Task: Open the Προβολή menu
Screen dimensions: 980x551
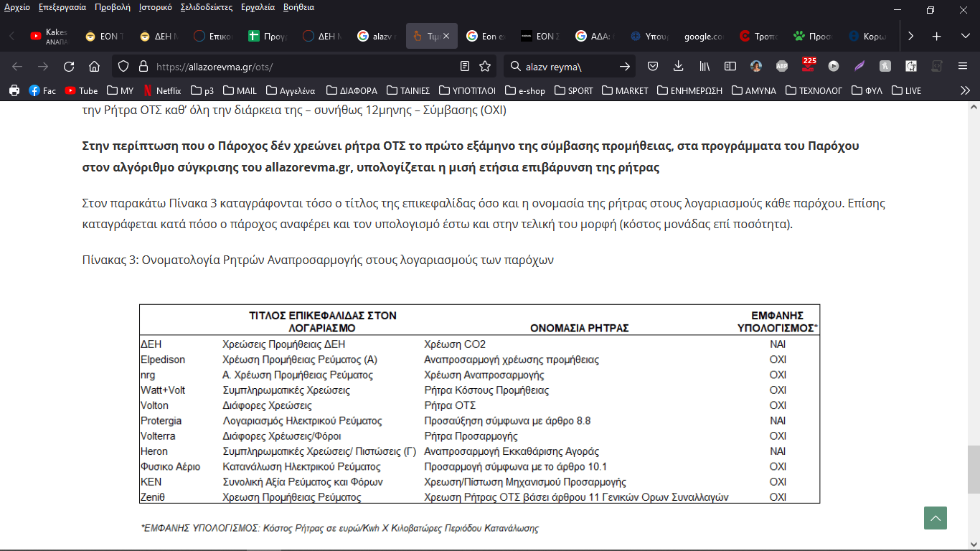Action: click(x=112, y=7)
